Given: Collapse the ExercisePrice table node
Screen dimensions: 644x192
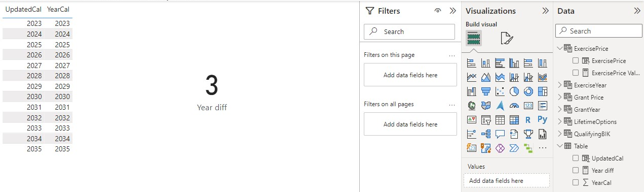Looking at the screenshot, I should click(560, 48).
